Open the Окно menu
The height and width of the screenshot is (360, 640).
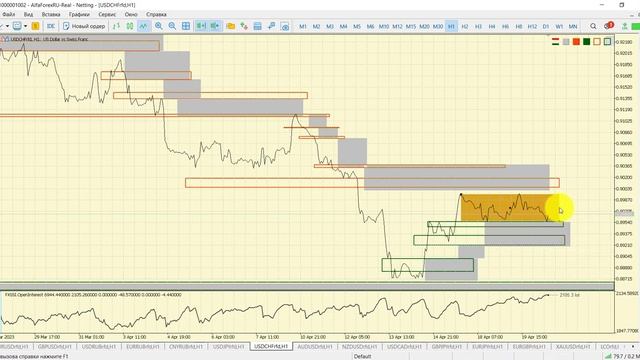(131, 14)
